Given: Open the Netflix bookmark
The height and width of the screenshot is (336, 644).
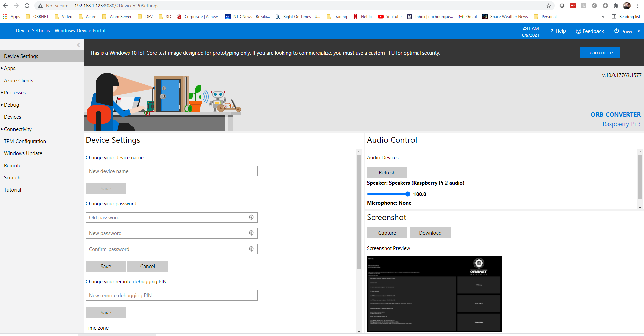Looking at the screenshot, I should (x=363, y=17).
